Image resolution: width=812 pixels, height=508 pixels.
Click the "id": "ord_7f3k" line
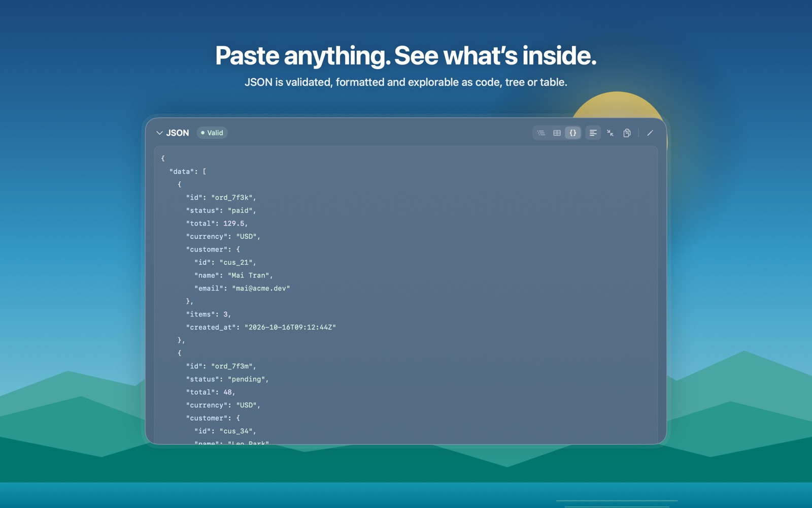[x=221, y=198]
